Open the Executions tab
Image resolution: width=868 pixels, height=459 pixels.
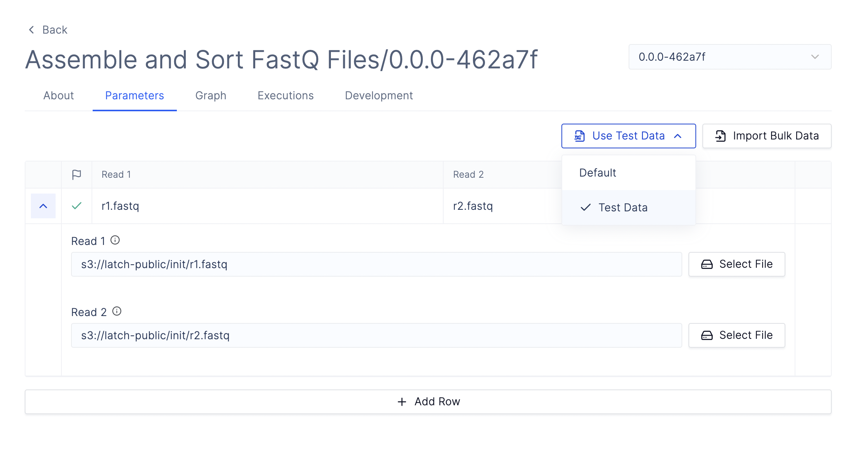point(285,95)
